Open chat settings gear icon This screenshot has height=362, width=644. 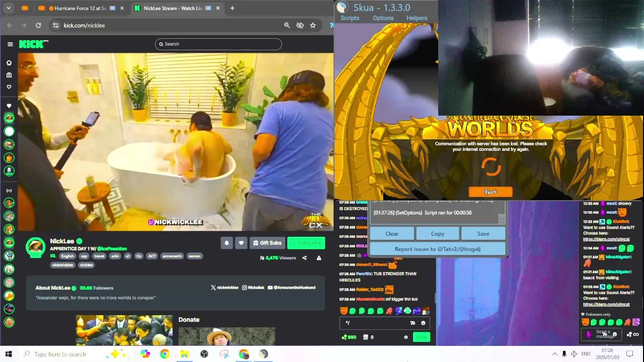click(x=406, y=337)
